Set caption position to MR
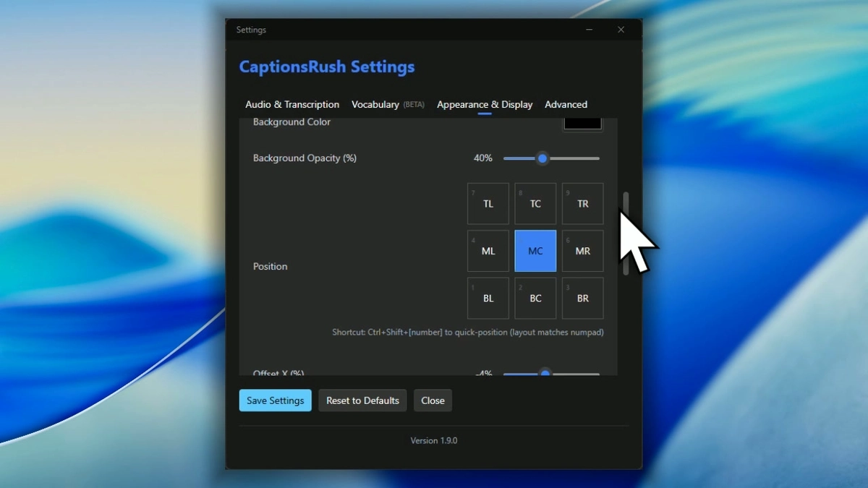 coord(583,251)
